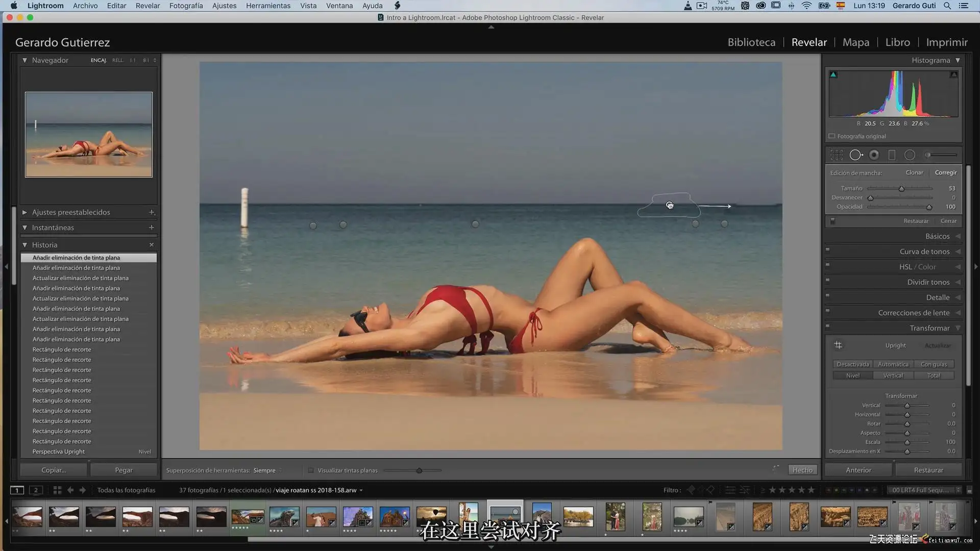This screenshot has width=980, height=551.
Task: Open grid view icon in filmstrip bar
Action: tap(57, 490)
